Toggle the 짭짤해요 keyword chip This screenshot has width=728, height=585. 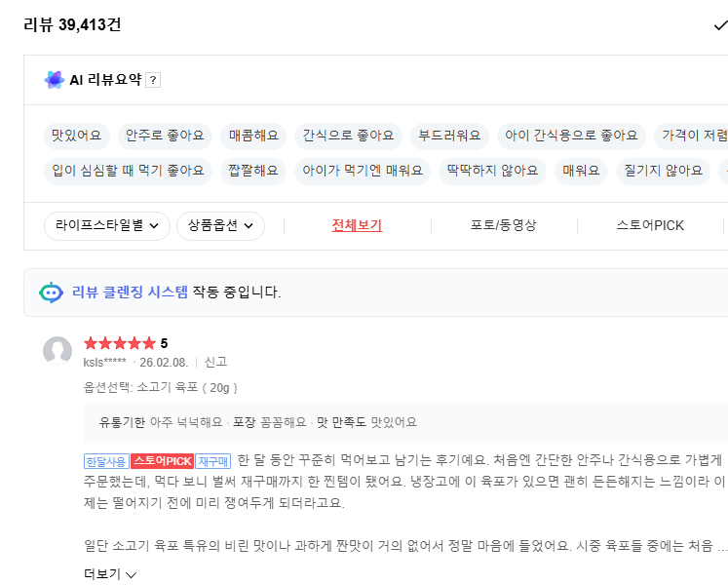click(253, 171)
